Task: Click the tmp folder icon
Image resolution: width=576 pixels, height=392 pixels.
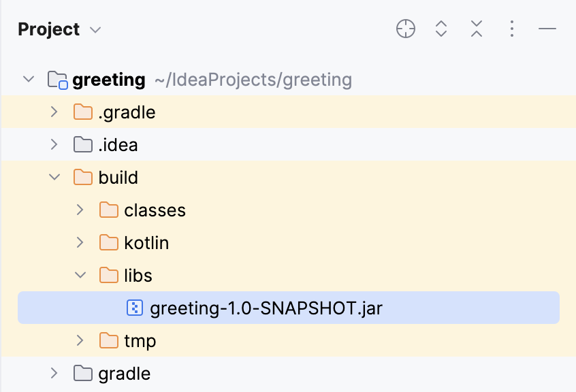Action: [x=110, y=340]
